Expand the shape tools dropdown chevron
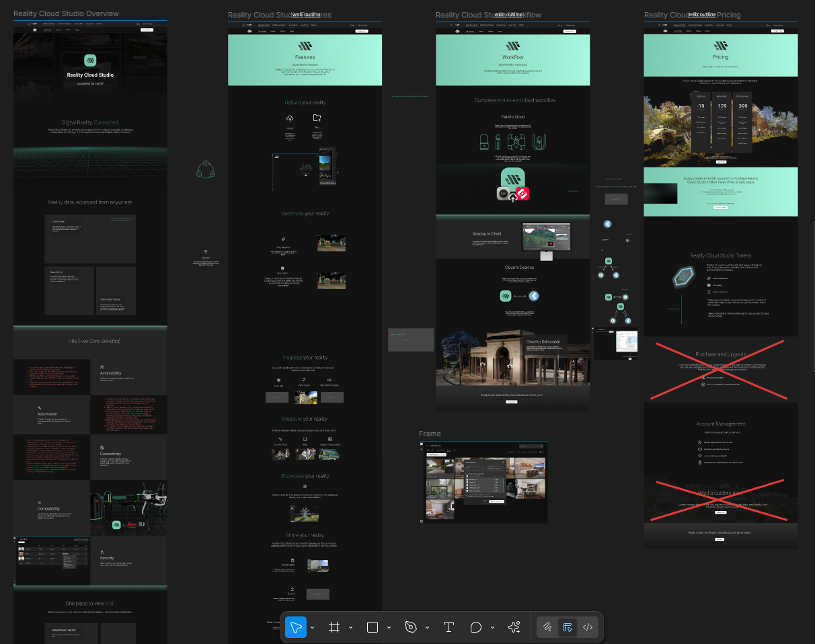 (x=389, y=628)
